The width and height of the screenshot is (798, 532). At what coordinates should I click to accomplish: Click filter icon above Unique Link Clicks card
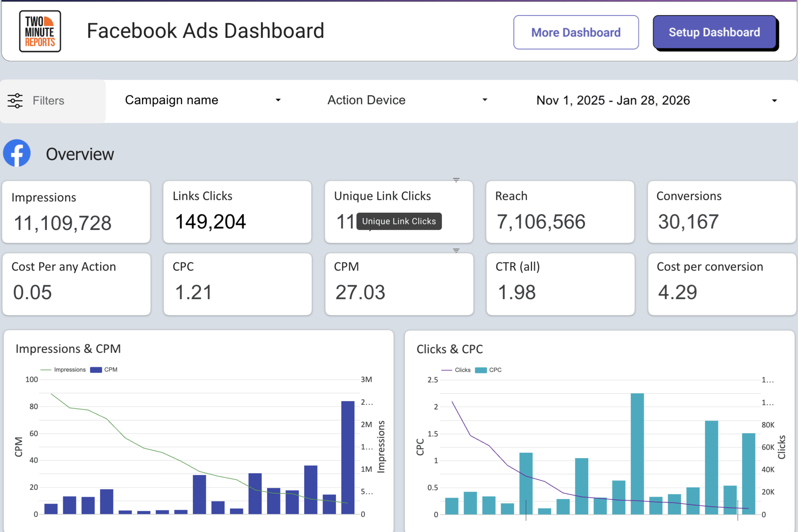coord(456,180)
